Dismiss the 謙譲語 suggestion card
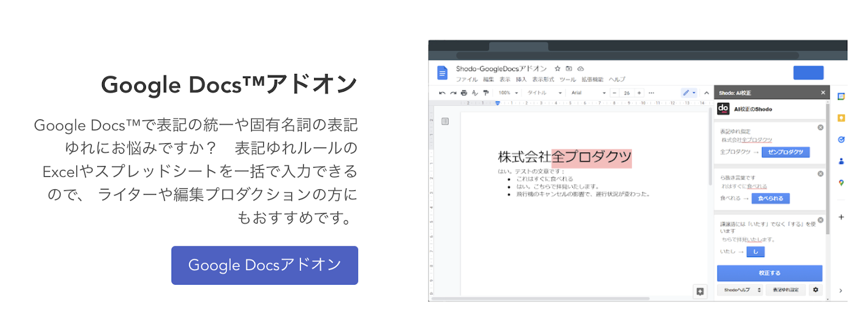 click(820, 220)
